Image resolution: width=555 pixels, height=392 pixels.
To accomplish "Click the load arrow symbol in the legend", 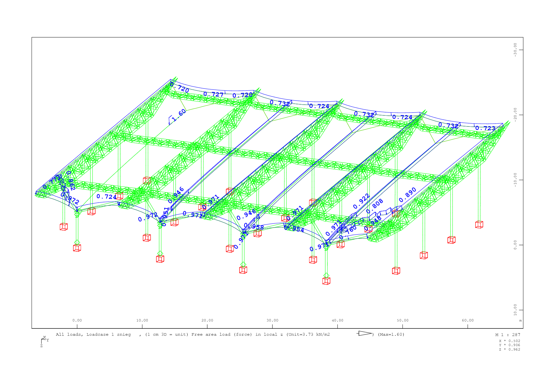I will pyautogui.click(x=364, y=334).
